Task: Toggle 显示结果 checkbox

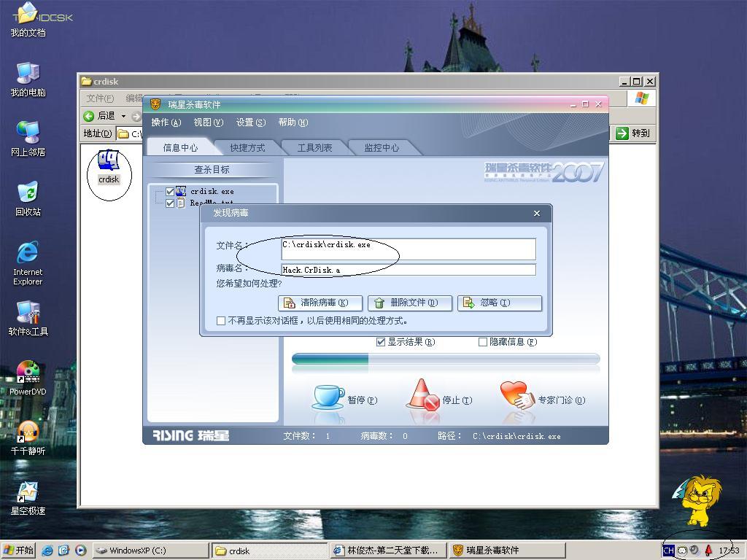Action: point(381,342)
